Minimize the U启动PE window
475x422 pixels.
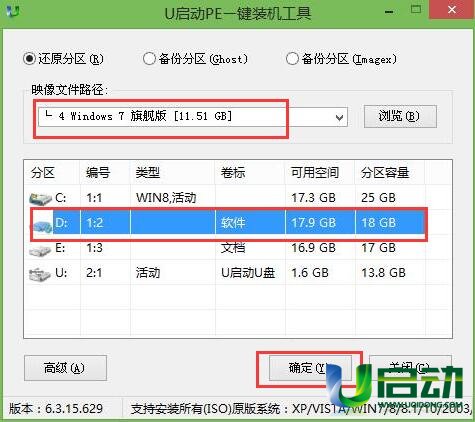click(x=389, y=12)
